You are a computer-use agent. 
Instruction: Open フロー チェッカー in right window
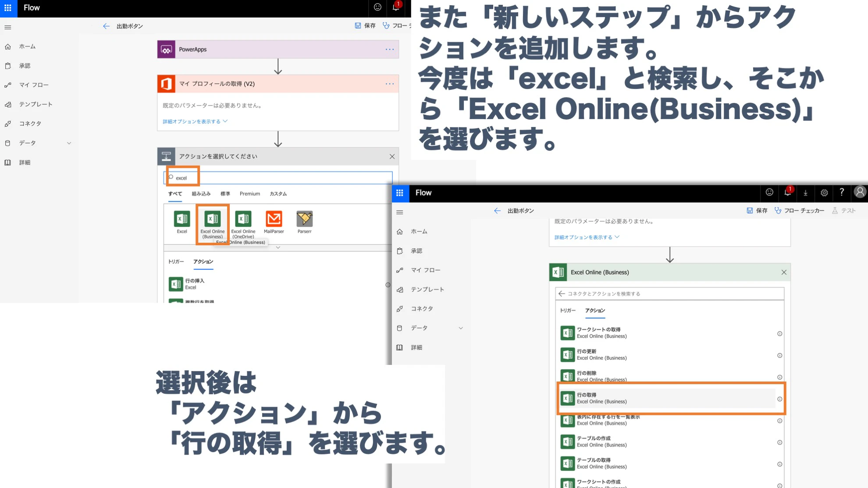tap(800, 211)
